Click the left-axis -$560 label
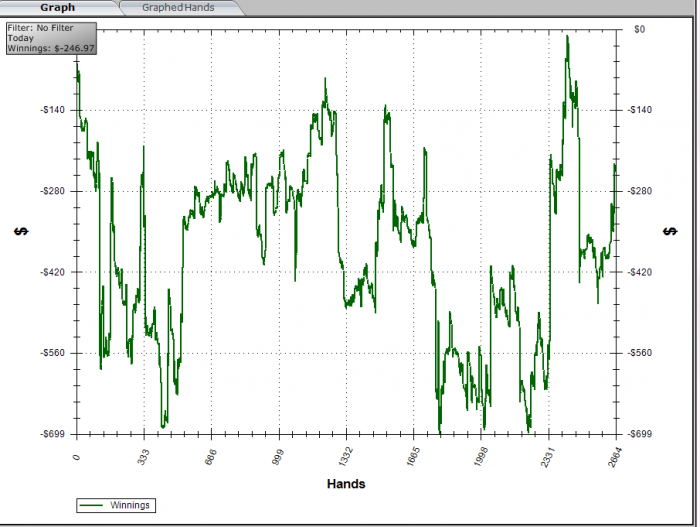This screenshot has width=700, height=527. 52,353
